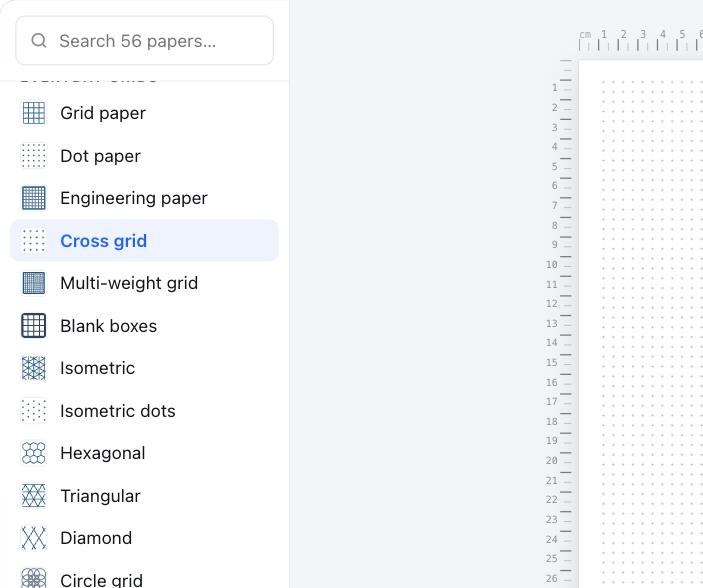Screen dimensions: 703x588
Task: Pick the Hexagonal pattern icon
Action: [34, 453]
